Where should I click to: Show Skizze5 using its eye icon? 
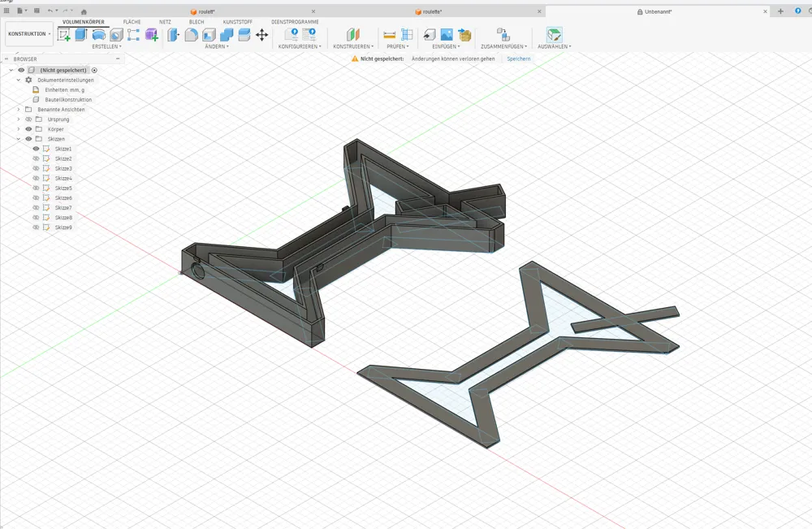pos(37,188)
